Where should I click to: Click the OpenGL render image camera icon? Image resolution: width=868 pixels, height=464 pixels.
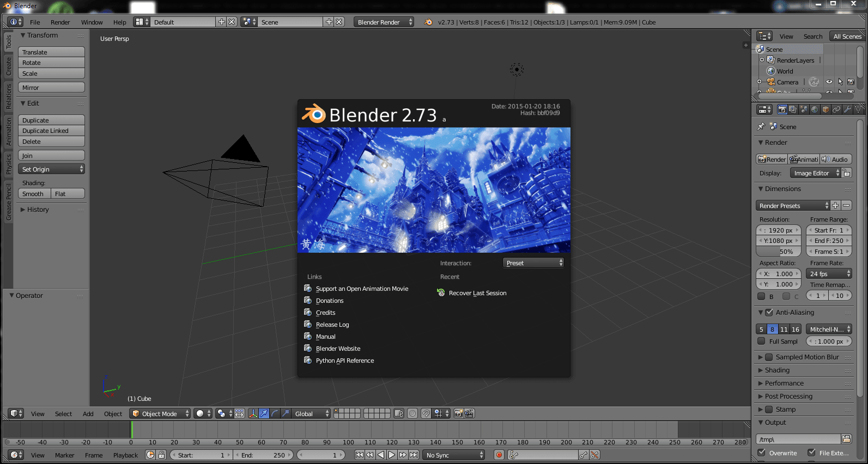[458, 414]
